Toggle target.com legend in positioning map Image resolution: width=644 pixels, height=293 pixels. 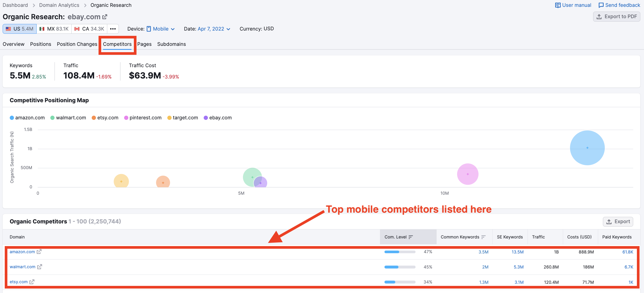pos(183,118)
